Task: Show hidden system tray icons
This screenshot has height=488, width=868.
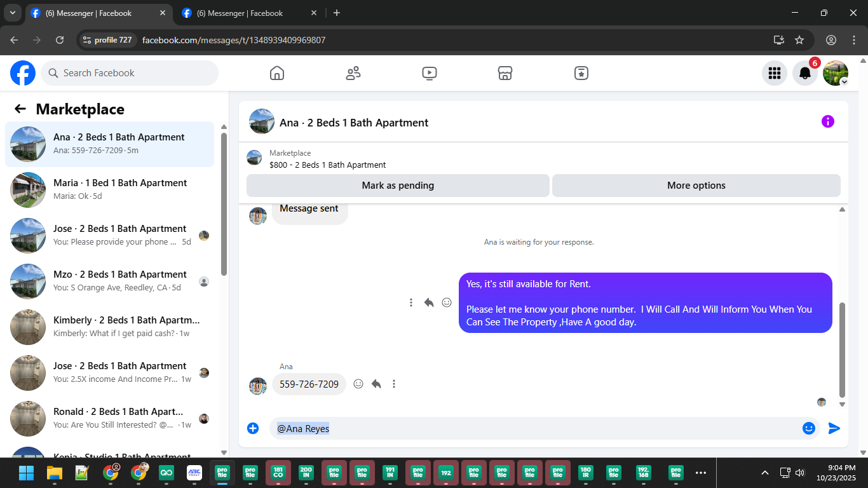Action: tap(765, 473)
